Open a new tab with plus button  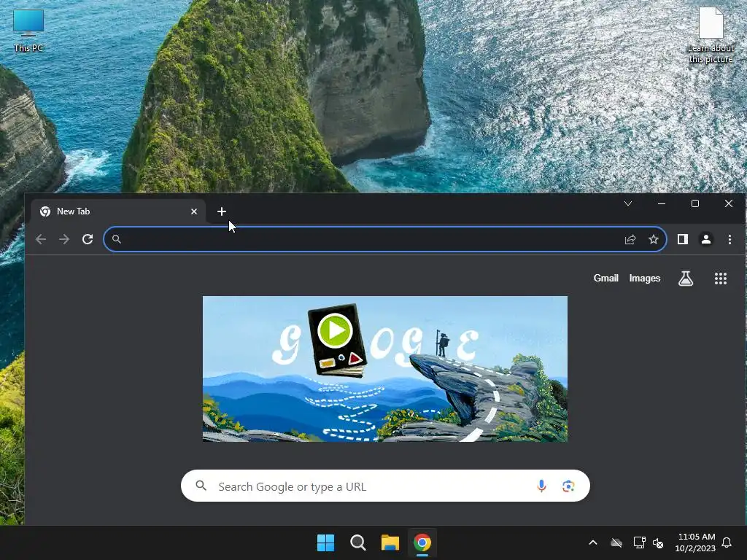click(x=222, y=211)
